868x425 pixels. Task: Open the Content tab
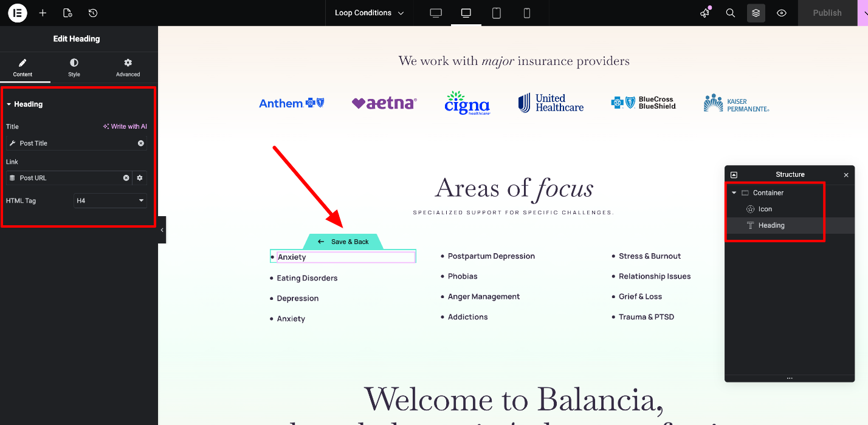(22, 67)
